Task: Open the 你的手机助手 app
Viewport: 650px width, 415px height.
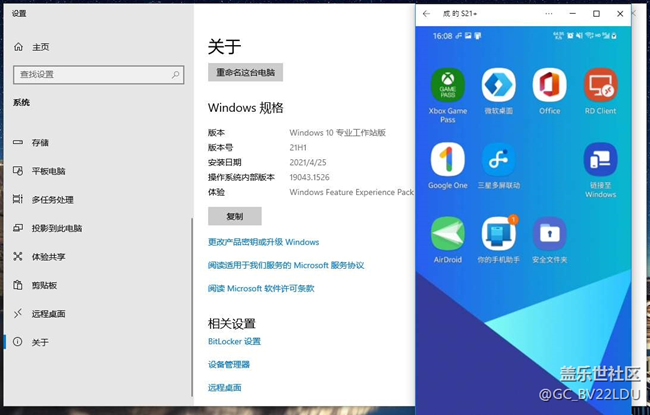Action: click(498, 234)
